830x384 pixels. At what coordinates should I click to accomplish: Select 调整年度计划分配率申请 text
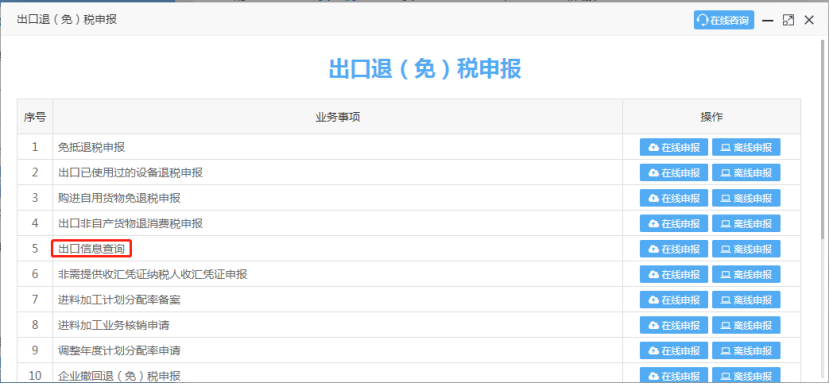pyautogui.click(x=119, y=351)
